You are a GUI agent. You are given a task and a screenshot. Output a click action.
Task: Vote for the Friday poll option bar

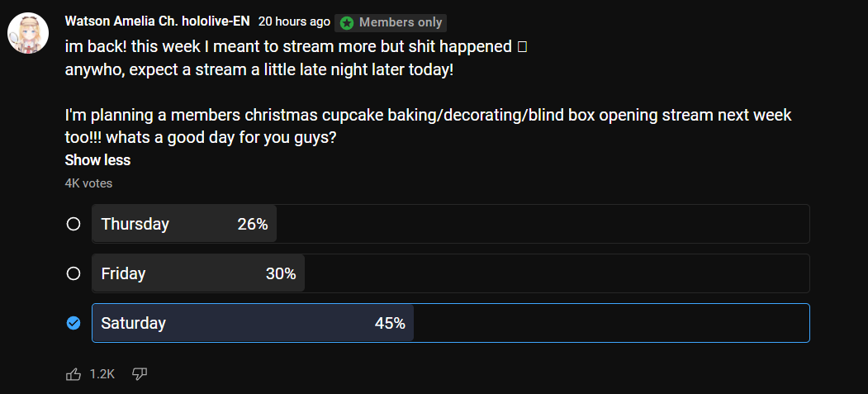coord(451,273)
